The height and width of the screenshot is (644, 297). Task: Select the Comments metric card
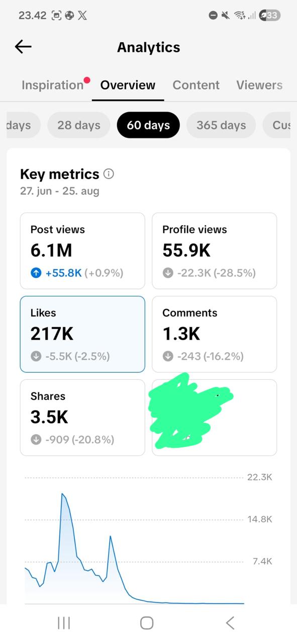pos(215,334)
